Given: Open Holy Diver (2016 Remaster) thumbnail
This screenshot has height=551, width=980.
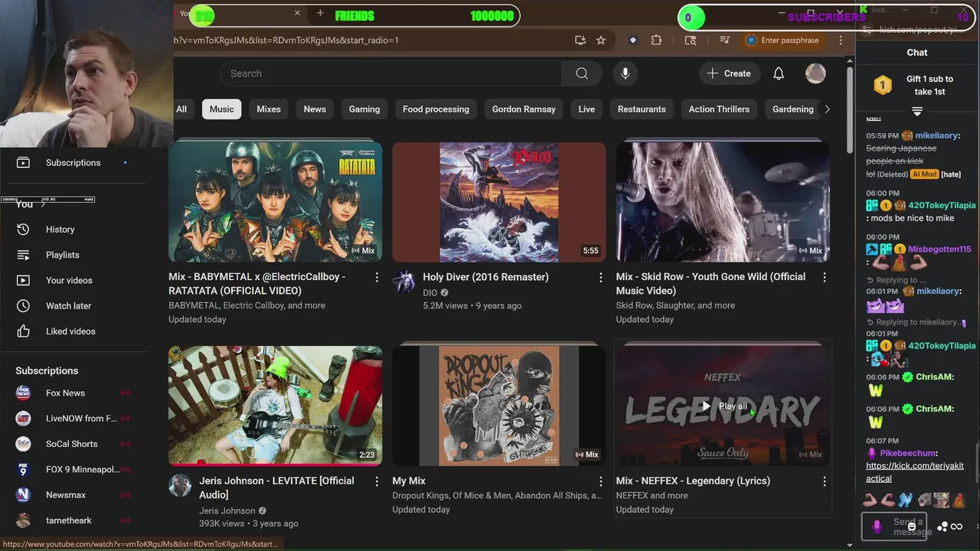Looking at the screenshot, I should point(499,202).
